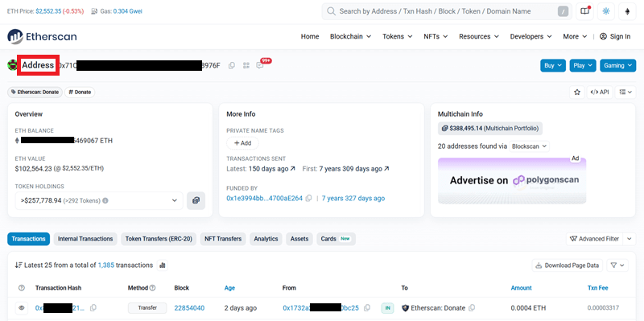This screenshot has height=321, width=644.
Task: Click the Etherscan logo
Action: pos(42,36)
